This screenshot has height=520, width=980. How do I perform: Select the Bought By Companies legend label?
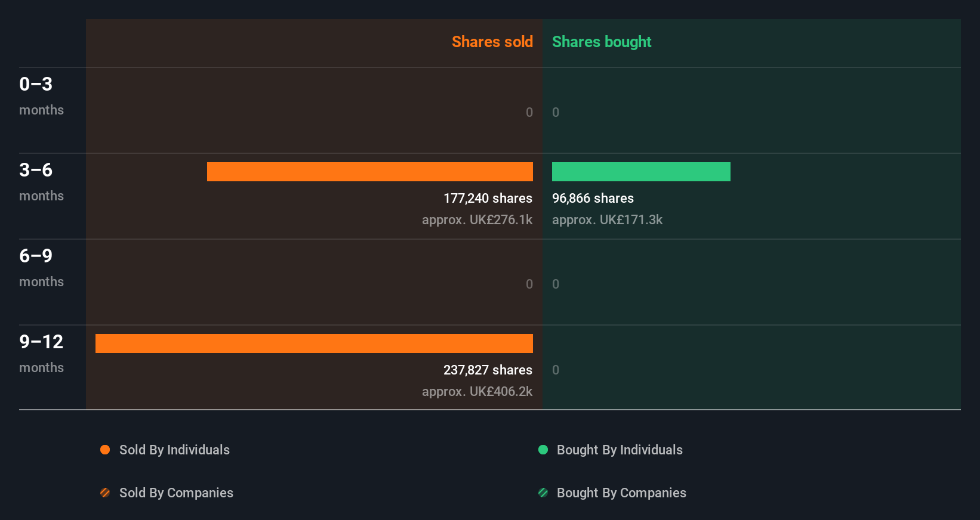[621, 493]
